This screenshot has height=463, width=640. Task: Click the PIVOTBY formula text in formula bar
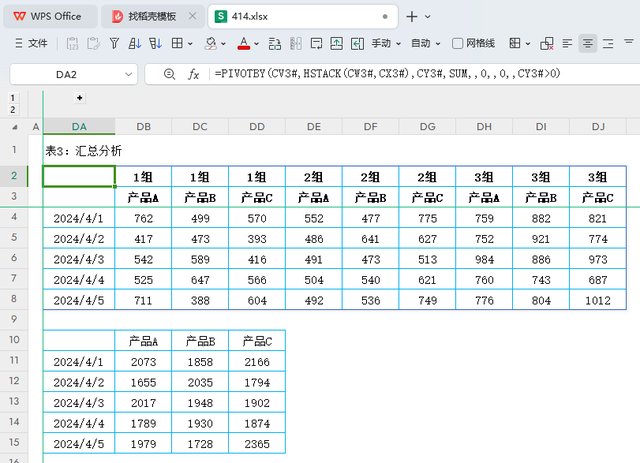coord(387,74)
